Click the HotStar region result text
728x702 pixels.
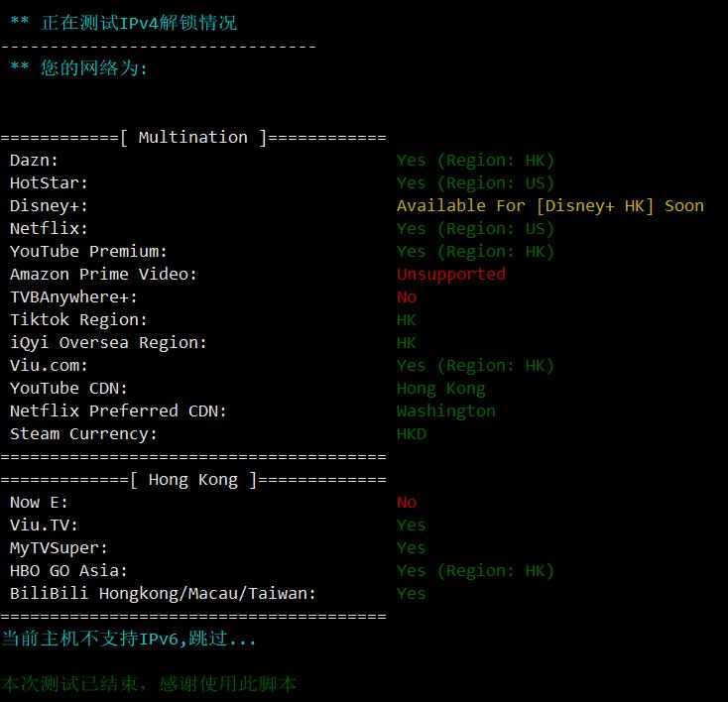[475, 182]
